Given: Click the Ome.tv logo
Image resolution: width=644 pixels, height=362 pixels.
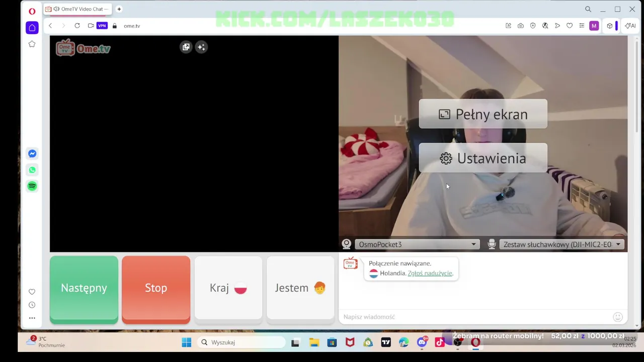Looking at the screenshot, I should click(83, 48).
